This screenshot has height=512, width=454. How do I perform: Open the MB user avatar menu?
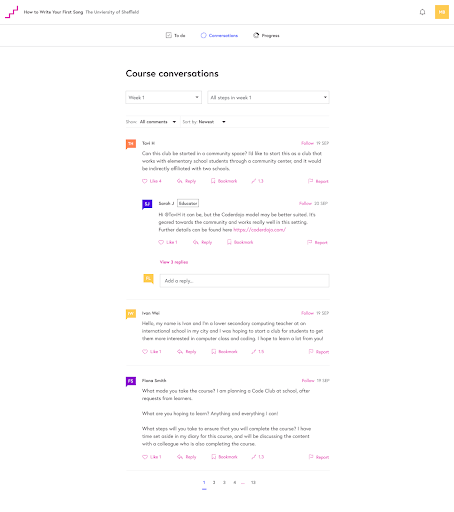pyautogui.click(x=442, y=12)
